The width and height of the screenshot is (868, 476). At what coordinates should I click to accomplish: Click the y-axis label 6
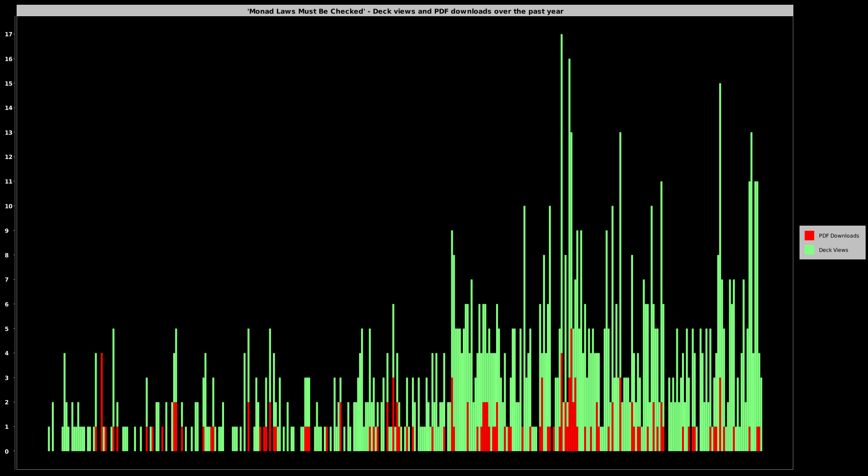pos(7,304)
